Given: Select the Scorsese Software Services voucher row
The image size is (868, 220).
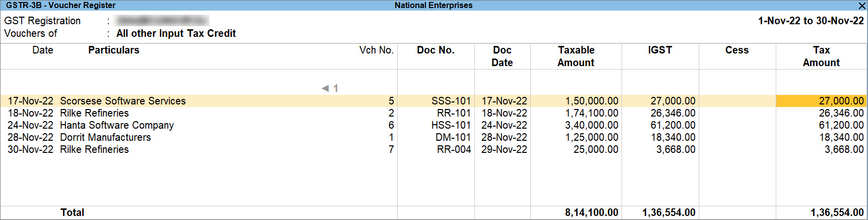Looking at the screenshot, I should click(433, 101).
